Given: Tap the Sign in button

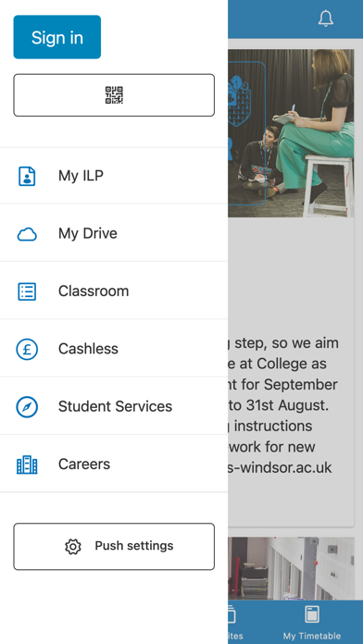Looking at the screenshot, I should click(57, 37).
